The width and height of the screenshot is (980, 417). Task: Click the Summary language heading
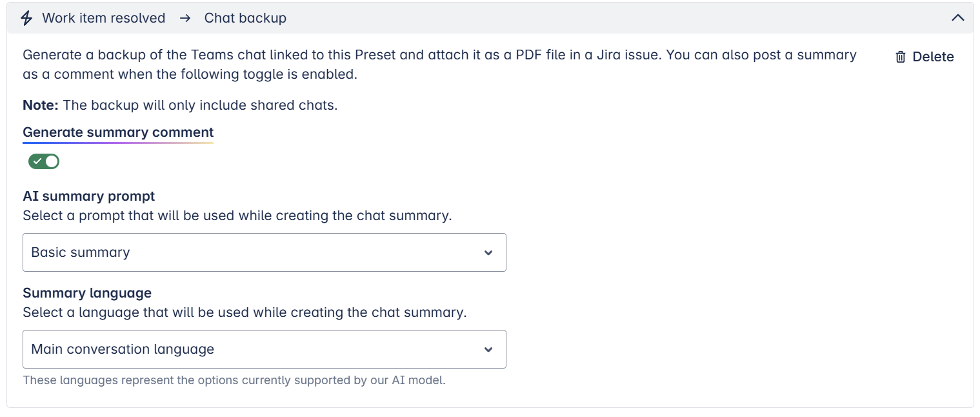(87, 292)
